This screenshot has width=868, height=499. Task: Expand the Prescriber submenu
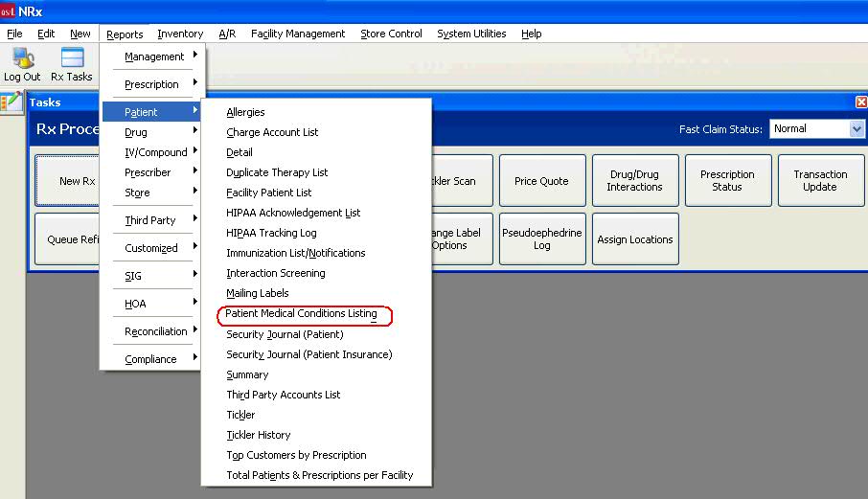152,172
